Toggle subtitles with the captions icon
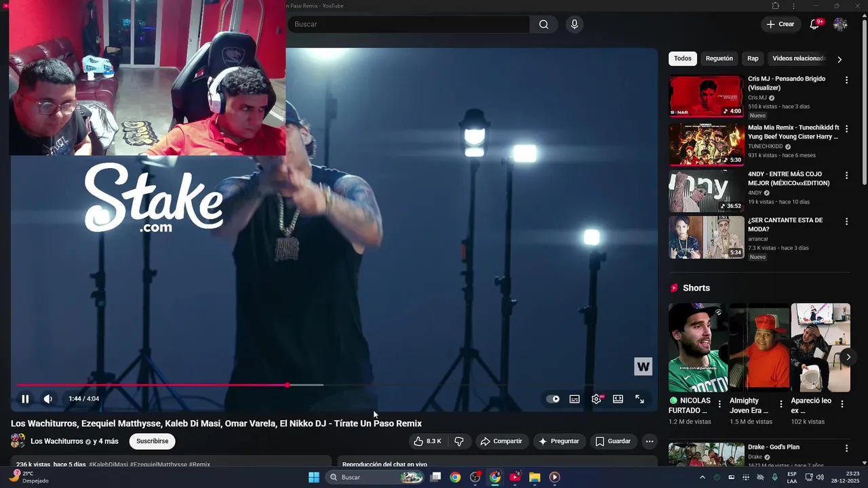868x488 pixels. [574, 399]
